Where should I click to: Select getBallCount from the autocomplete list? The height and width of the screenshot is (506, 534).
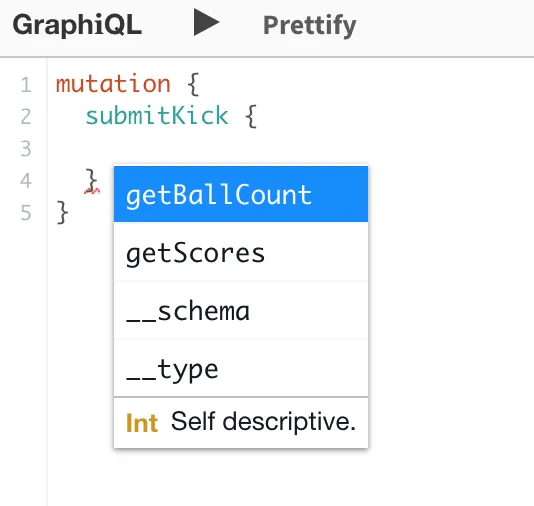click(x=241, y=194)
